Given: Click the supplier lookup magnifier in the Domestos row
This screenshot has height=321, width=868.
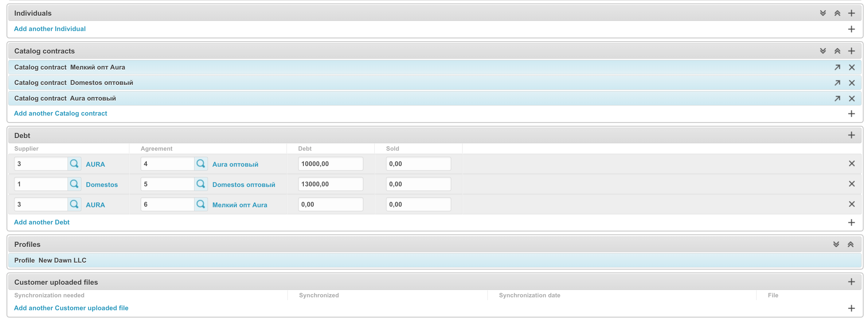Looking at the screenshot, I should coord(74,184).
